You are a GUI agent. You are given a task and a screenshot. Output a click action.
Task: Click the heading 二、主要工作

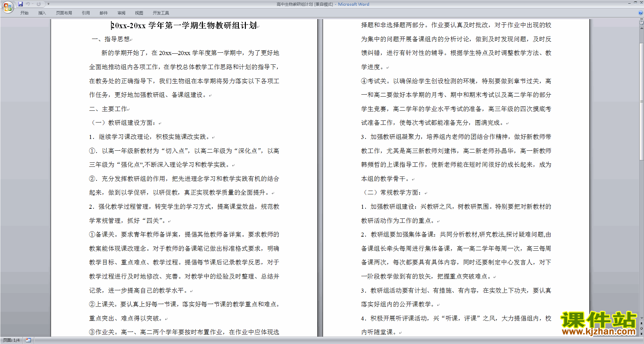click(108, 109)
